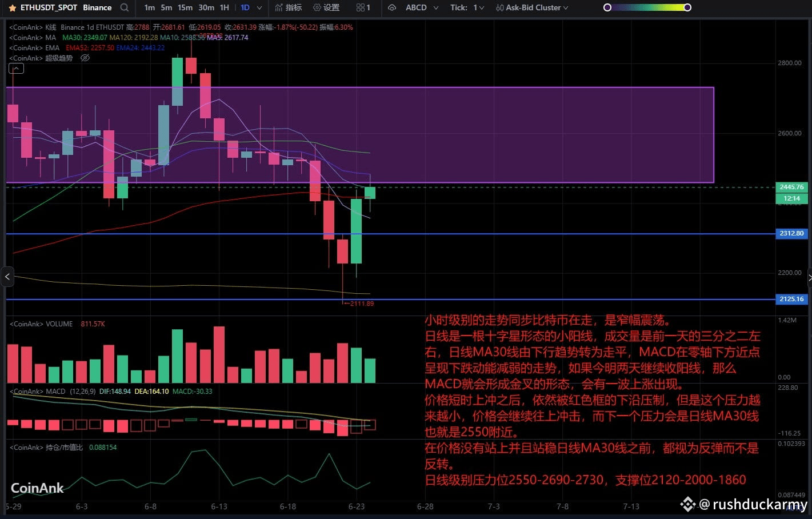Select the 1D timeframe
Screen dimensions: 812x519
coord(245,7)
